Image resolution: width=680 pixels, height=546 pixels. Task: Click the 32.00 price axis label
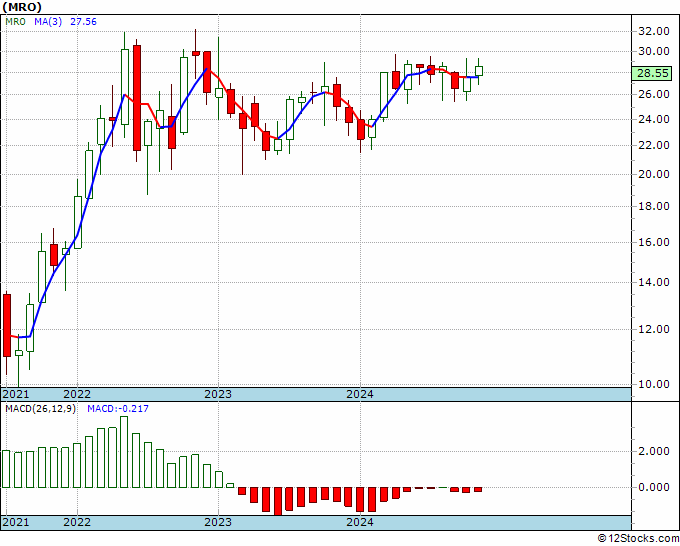(x=653, y=31)
